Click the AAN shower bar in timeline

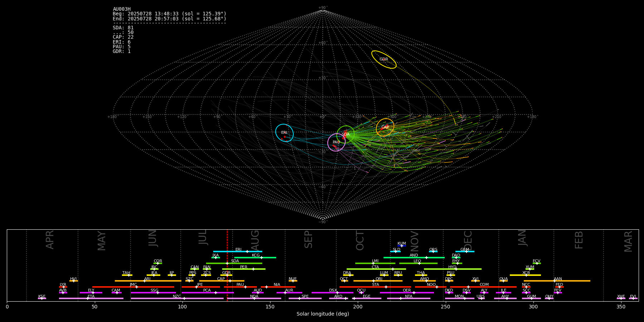click(557, 281)
